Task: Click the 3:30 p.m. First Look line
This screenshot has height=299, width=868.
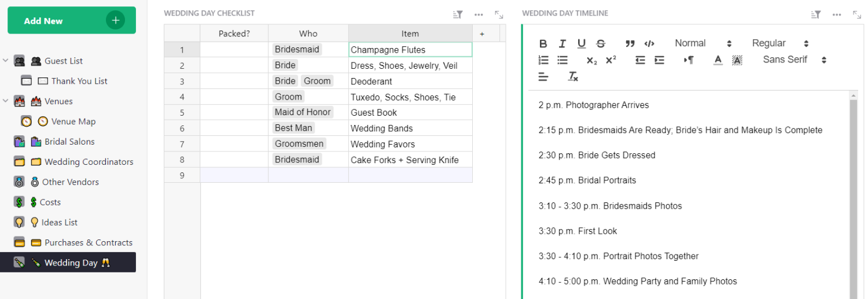Action: pyautogui.click(x=578, y=231)
